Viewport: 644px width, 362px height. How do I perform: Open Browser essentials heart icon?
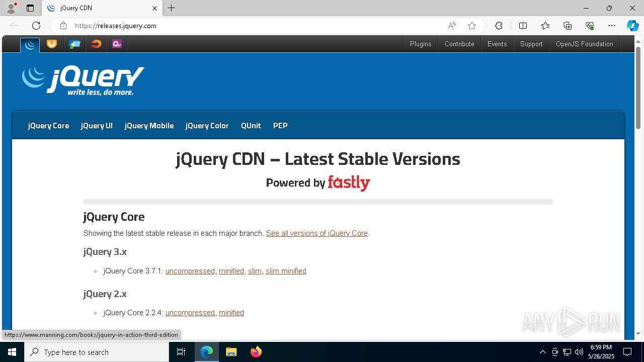click(590, 26)
